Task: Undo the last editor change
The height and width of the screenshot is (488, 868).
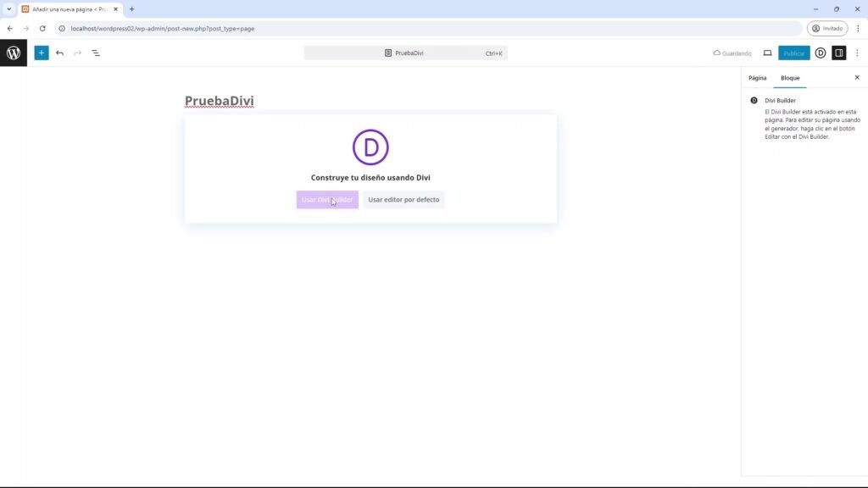Action: (x=60, y=53)
